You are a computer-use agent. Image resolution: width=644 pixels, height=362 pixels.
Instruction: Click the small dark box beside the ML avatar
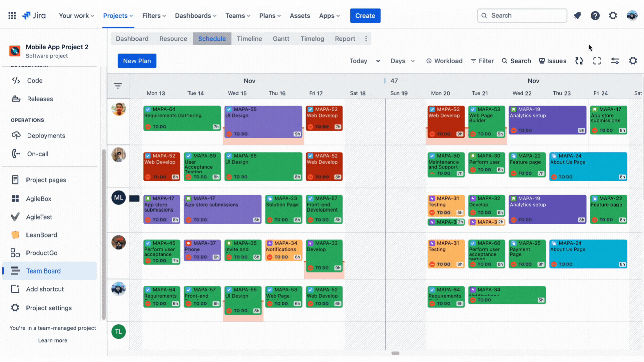click(x=135, y=199)
